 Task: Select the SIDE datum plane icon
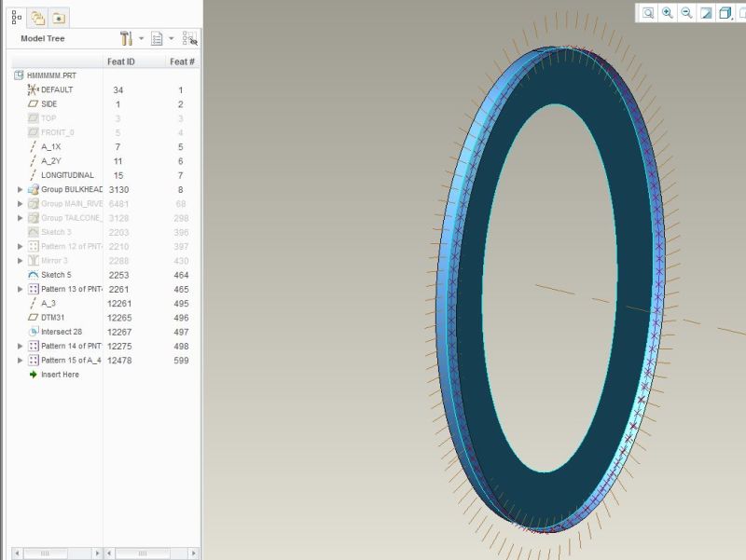coord(33,103)
